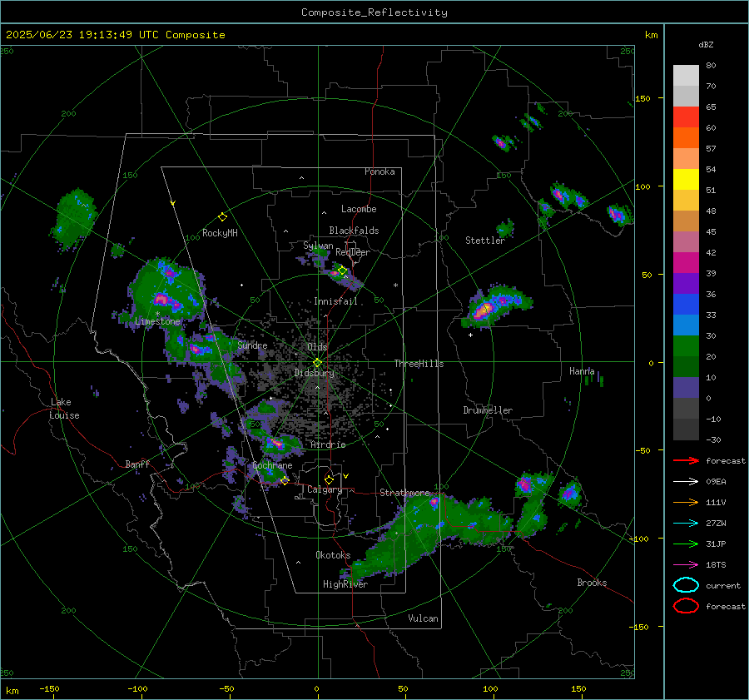Click the red forecast ellipse icon
This screenshot has width=749, height=700.
point(686,606)
